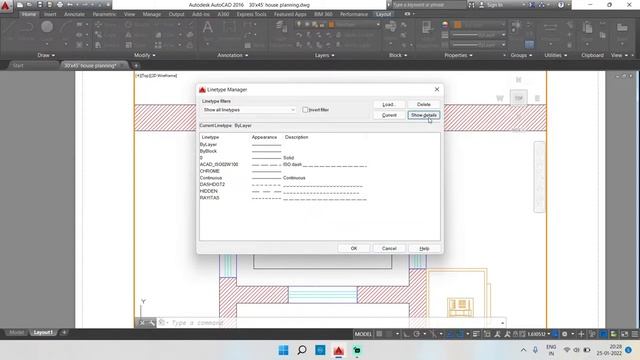
Task: Click Cancel in Linetype Manager
Action: tap(389, 248)
